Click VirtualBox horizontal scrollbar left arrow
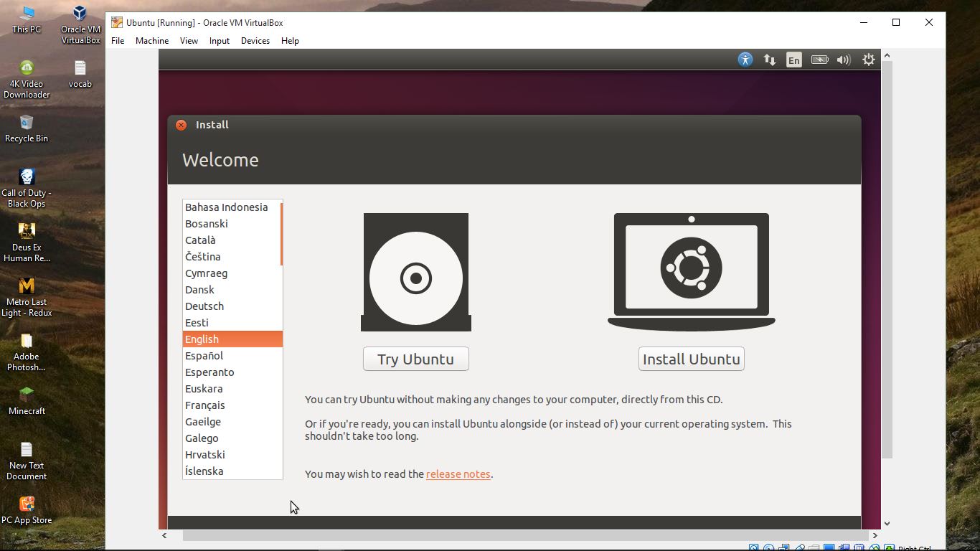The image size is (980, 551). 164,535
